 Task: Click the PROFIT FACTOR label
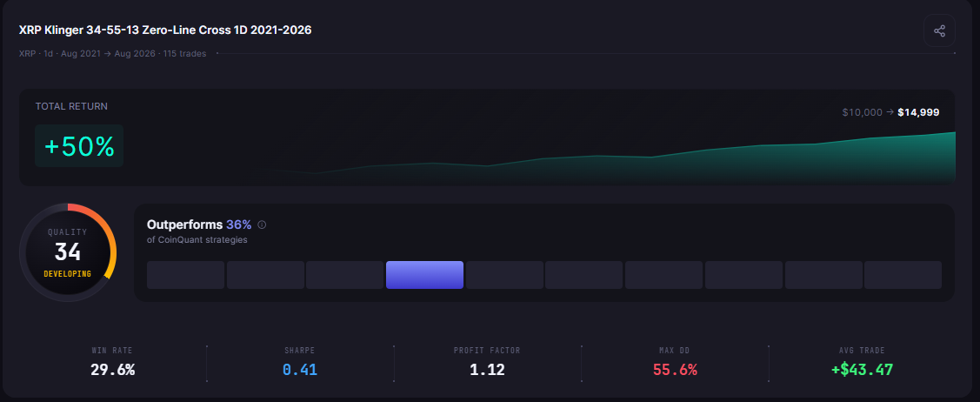pos(488,351)
